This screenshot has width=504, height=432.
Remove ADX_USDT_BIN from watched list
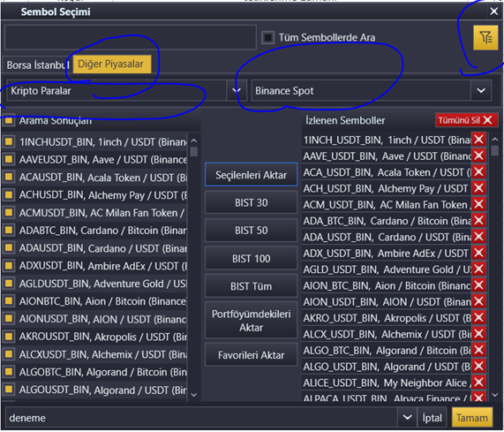pos(478,253)
